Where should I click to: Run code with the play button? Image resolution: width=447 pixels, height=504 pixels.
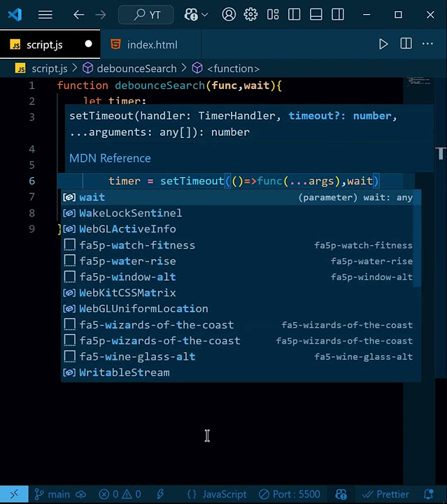tap(383, 44)
